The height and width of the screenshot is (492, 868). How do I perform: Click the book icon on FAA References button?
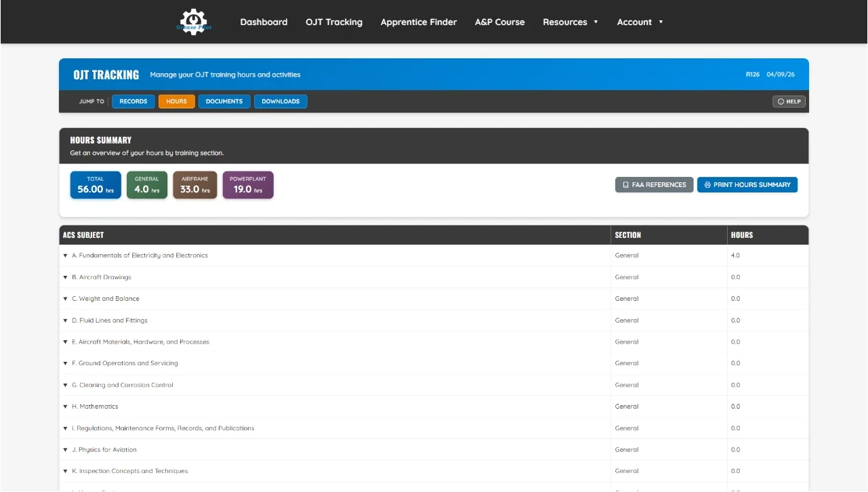click(x=625, y=184)
